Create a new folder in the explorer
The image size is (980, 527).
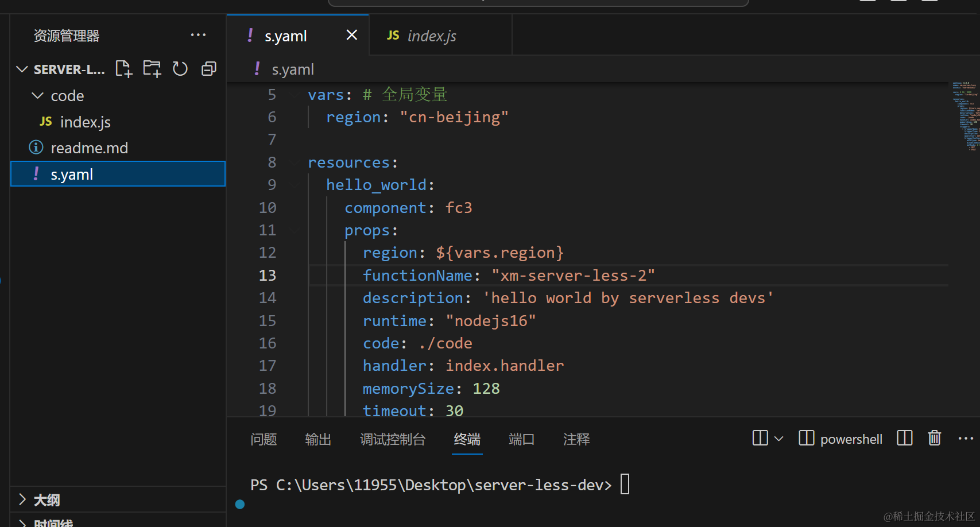pyautogui.click(x=152, y=68)
